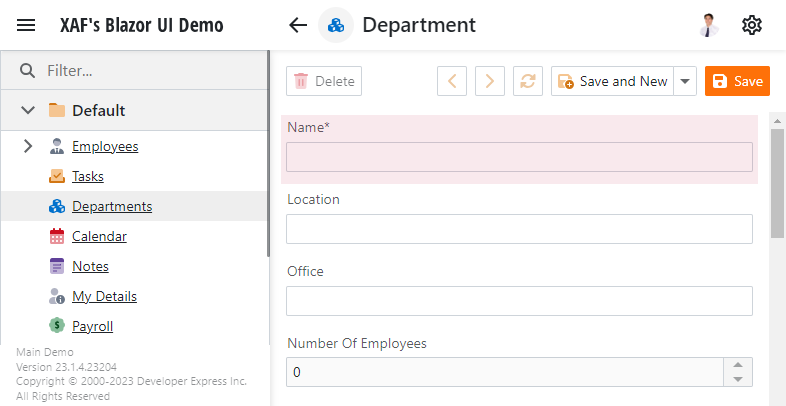Click the Departments cubes icon in sidebar
Image resolution: width=786 pixels, height=406 pixels.
coord(57,206)
